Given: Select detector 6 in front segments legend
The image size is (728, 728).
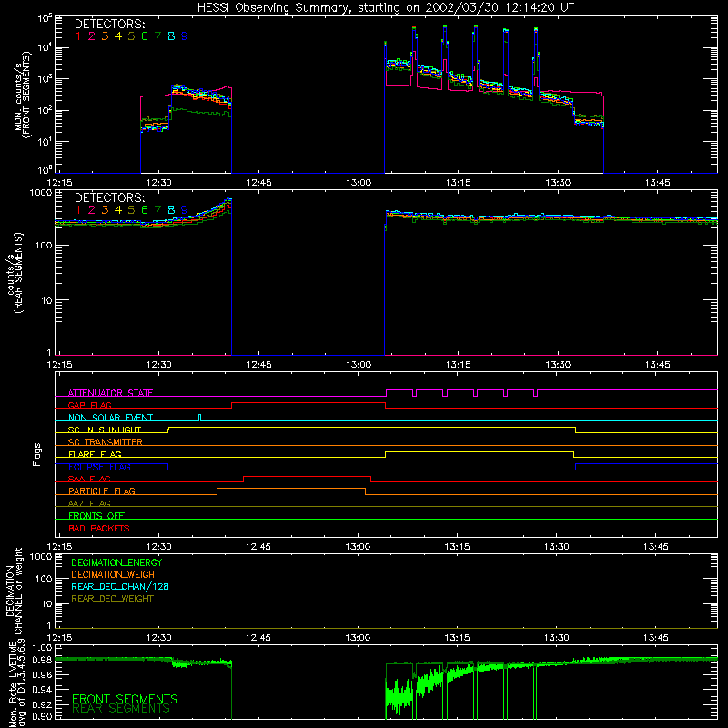Looking at the screenshot, I should [x=145, y=36].
